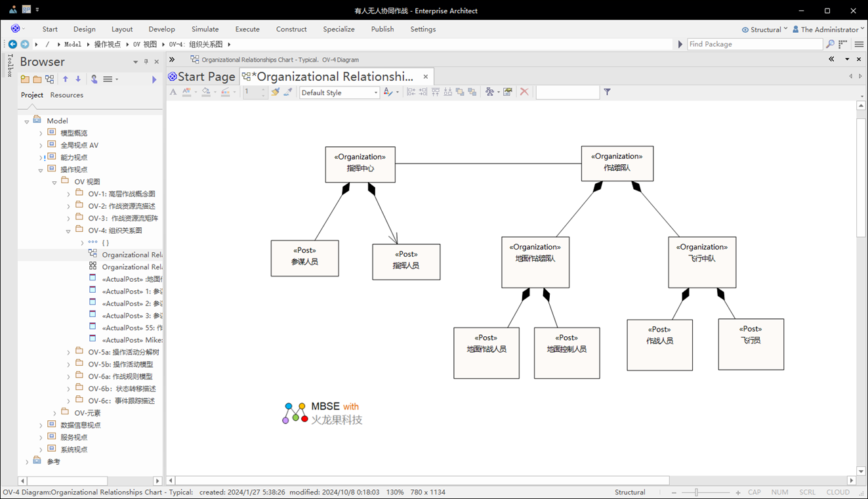
Task: Click the text font A icon
Action: pyautogui.click(x=173, y=92)
